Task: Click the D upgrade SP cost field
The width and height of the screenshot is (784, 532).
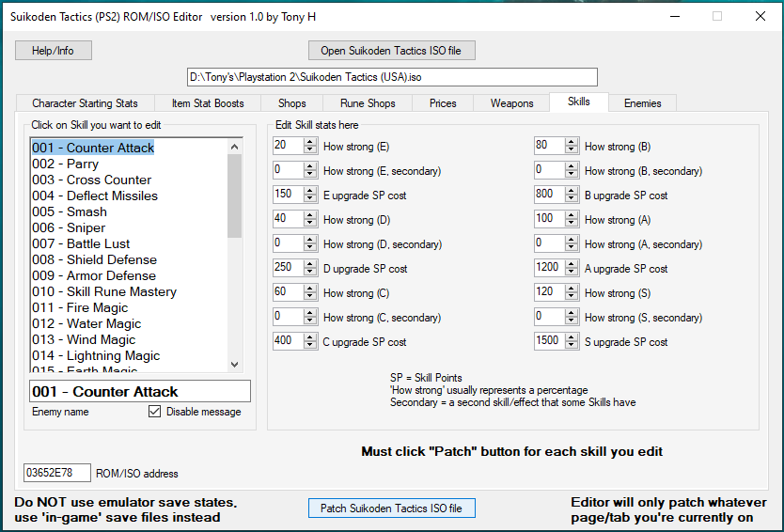Action: tap(289, 268)
